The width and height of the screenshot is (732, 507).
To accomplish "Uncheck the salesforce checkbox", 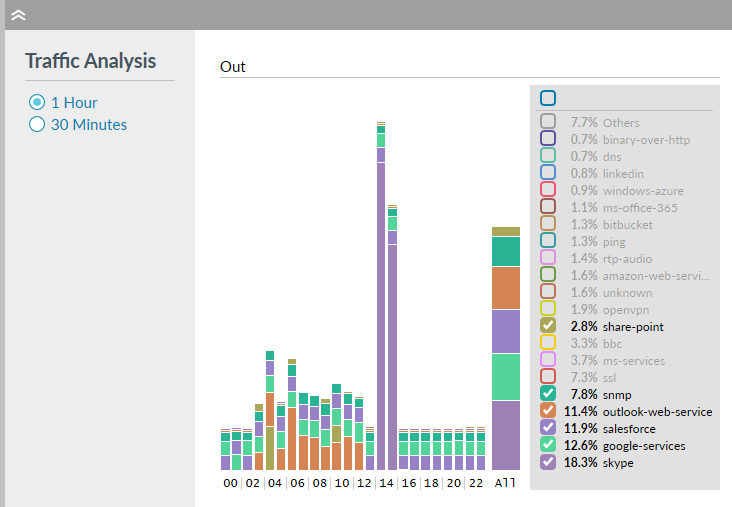I will pos(548,428).
